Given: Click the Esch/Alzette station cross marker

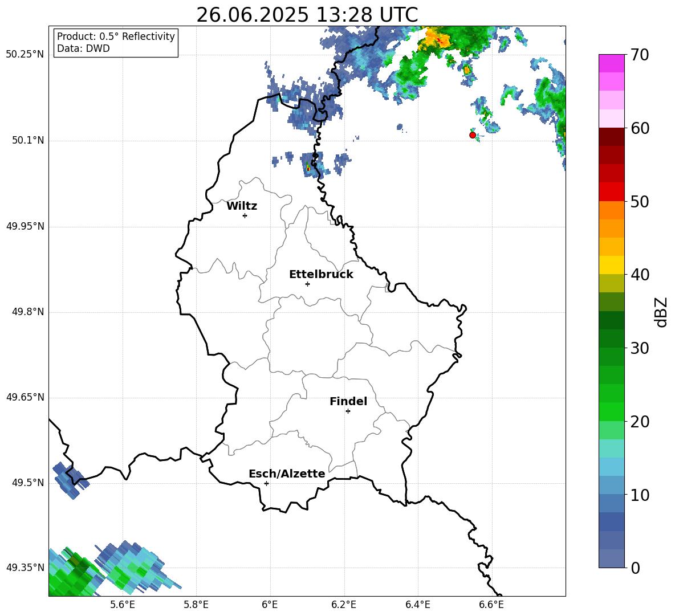Looking at the screenshot, I should coord(266,483).
